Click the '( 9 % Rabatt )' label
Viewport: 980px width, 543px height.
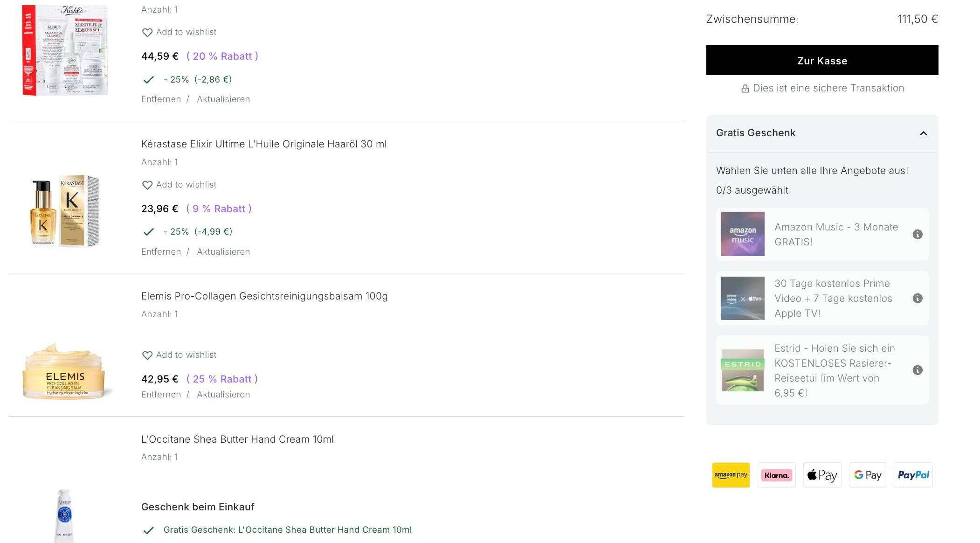(219, 209)
